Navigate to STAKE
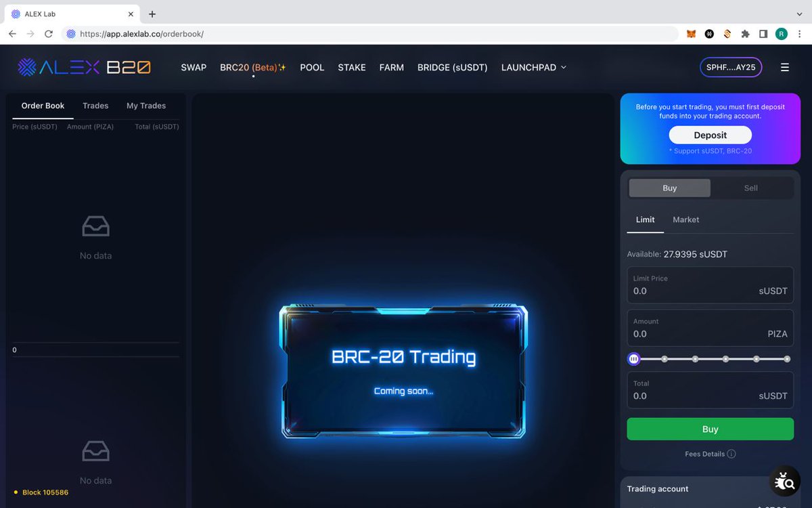Image resolution: width=812 pixels, height=508 pixels. 352,67
